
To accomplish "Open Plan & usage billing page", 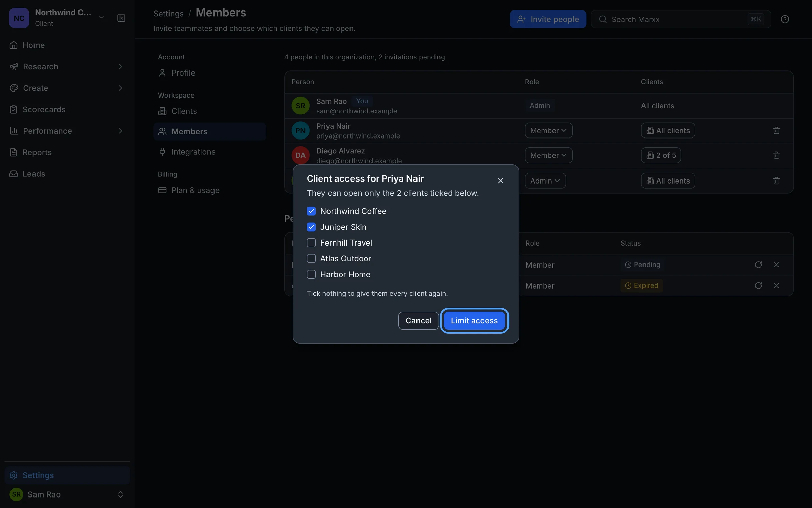I will [x=209, y=190].
